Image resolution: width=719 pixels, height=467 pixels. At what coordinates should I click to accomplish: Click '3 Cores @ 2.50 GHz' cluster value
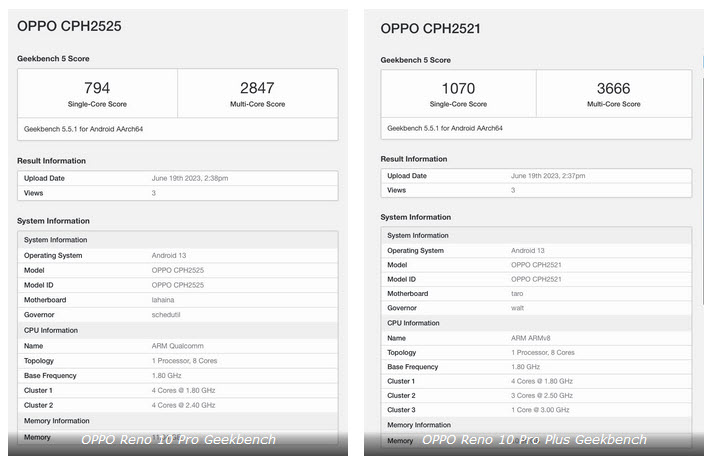coord(542,395)
